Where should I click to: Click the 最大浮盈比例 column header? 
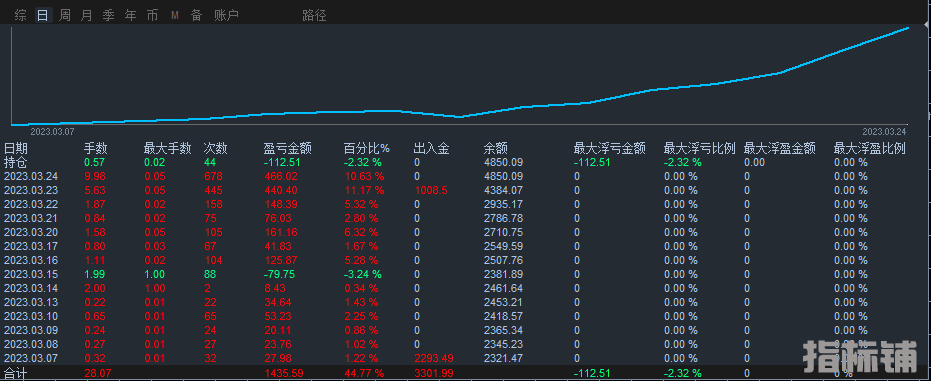(x=870, y=148)
